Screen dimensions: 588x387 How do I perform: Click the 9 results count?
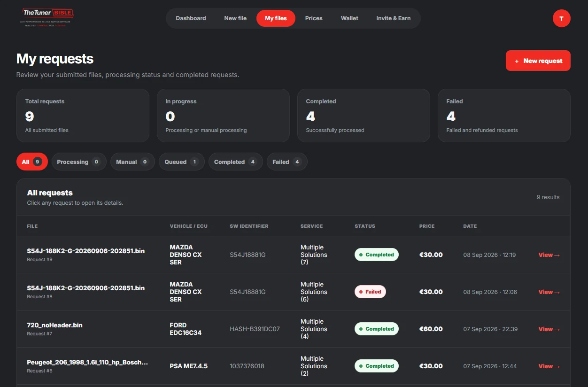(548, 197)
